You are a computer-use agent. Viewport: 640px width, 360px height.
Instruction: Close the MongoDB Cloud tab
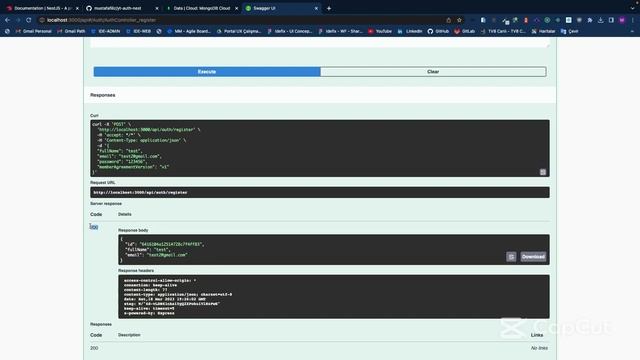[x=236, y=8]
